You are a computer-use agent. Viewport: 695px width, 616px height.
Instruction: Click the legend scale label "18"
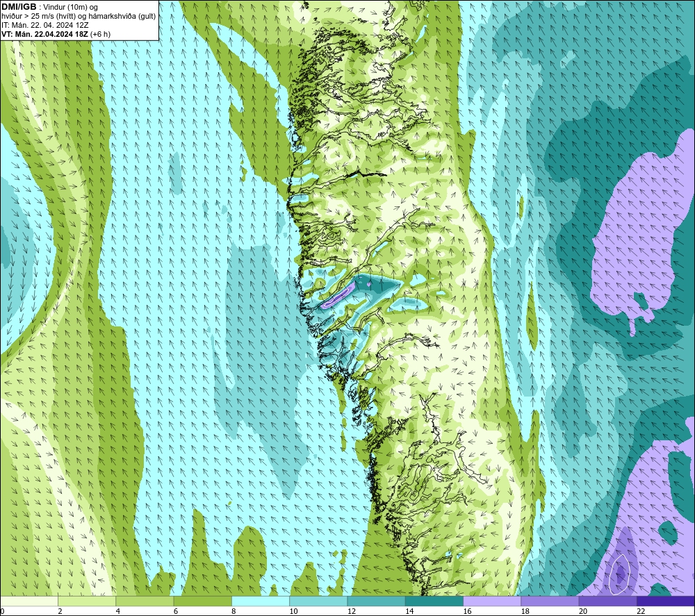pyautogui.click(x=525, y=611)
